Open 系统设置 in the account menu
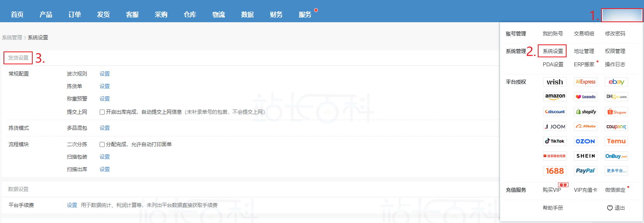The image size is (644, 223). coord(553,51)
